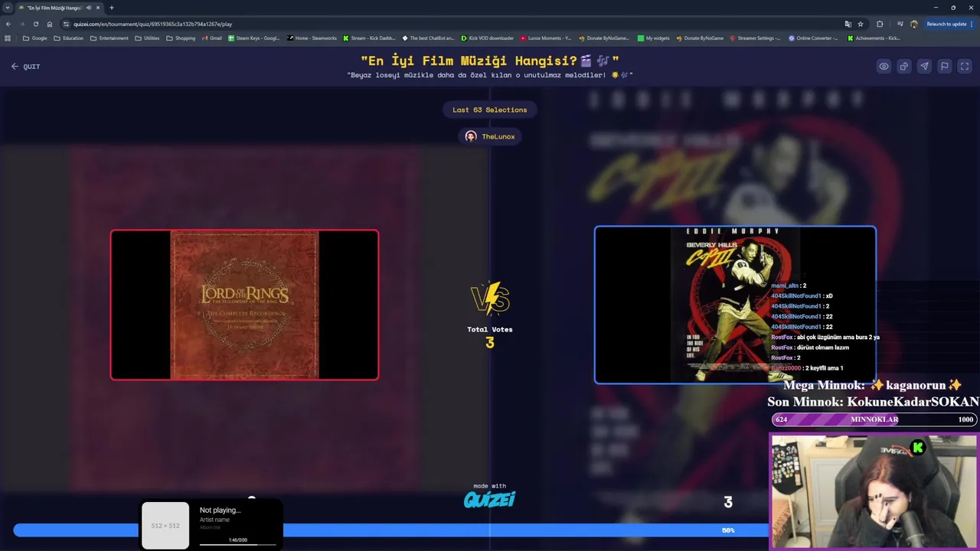980x551 pixels.
Task: Click the eye view icon in quiz header
Action: click(884, 67)
